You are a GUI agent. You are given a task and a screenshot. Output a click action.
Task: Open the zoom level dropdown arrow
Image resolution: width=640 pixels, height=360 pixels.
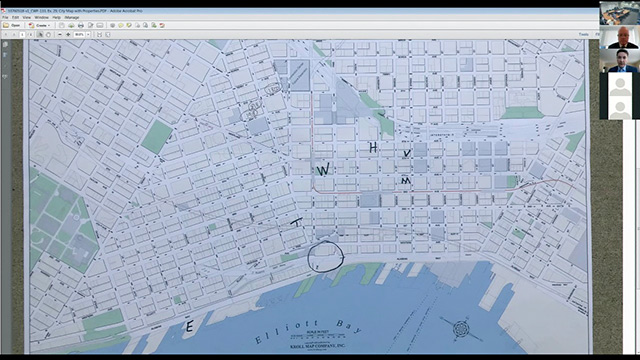pos(88,35)
